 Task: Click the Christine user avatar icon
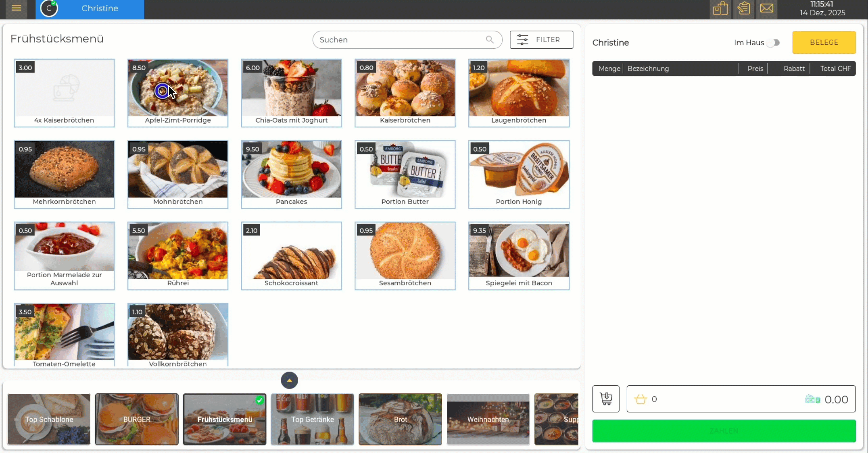point(49,8)
